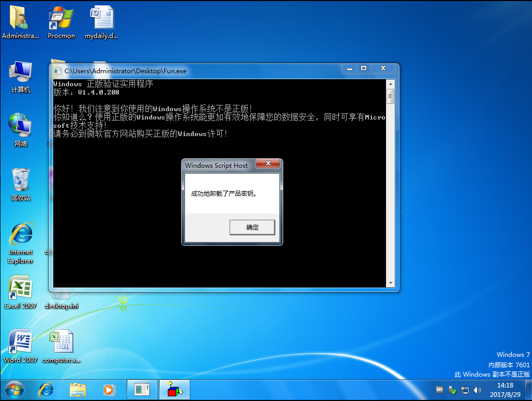Viewport: 532px width, 401px height.
Task: Click the speaker volume tray icon
Action: [x=477, y=390]
